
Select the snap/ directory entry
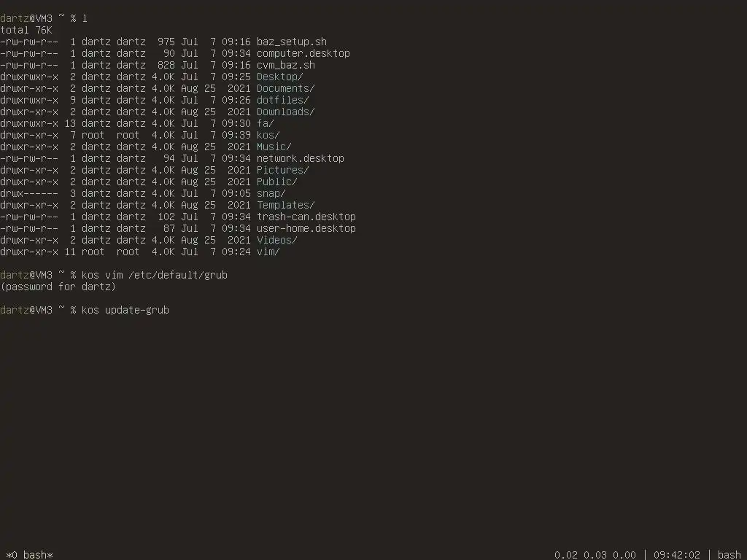point(271,193)
